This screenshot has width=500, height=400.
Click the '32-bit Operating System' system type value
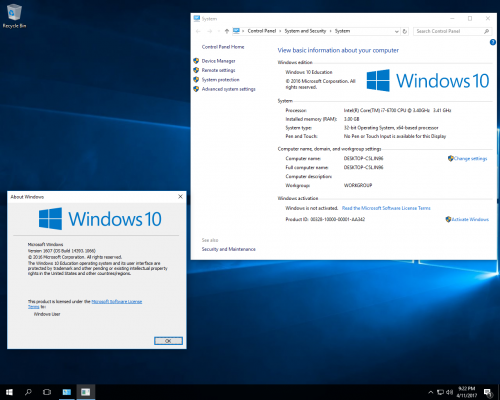(x=391, y=128)
